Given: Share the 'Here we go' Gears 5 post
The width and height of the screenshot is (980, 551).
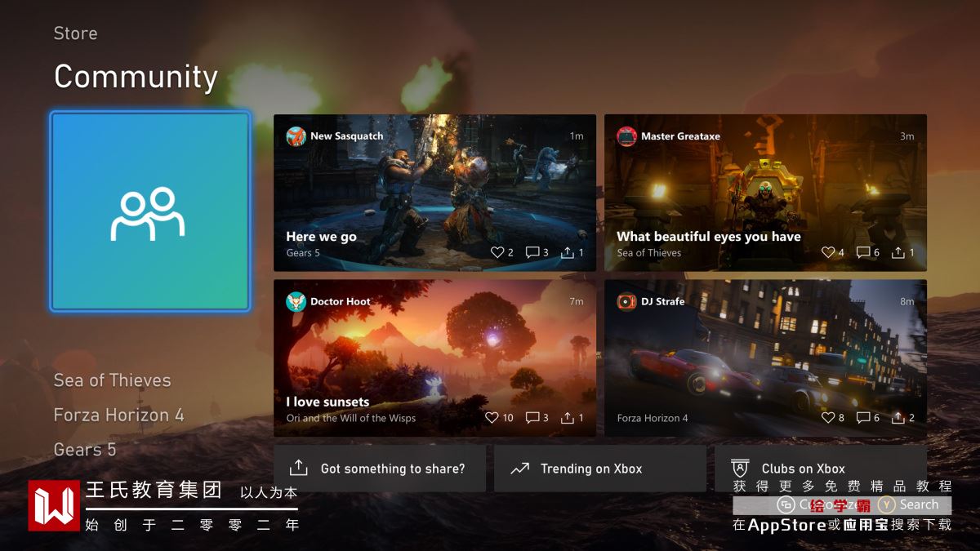Looking at the screenshot, I should (x=568, y=252).
